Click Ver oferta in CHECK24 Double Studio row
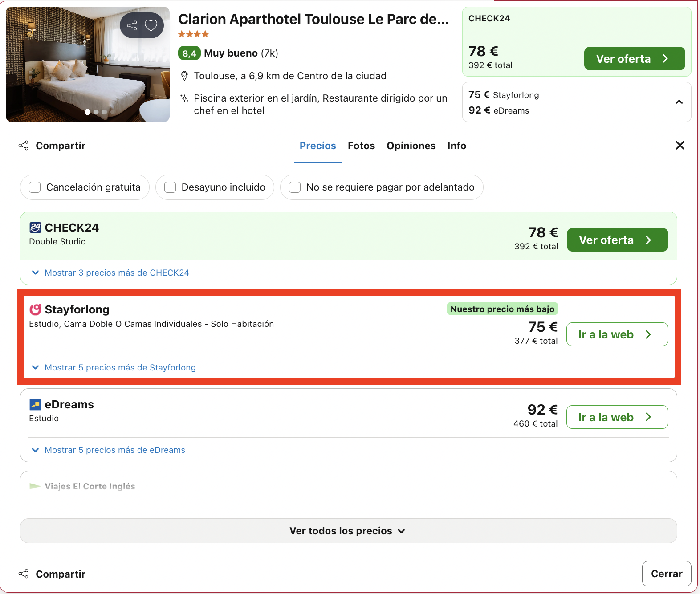The width and height of the screenshot is (700, 594). tap(617, 240)
